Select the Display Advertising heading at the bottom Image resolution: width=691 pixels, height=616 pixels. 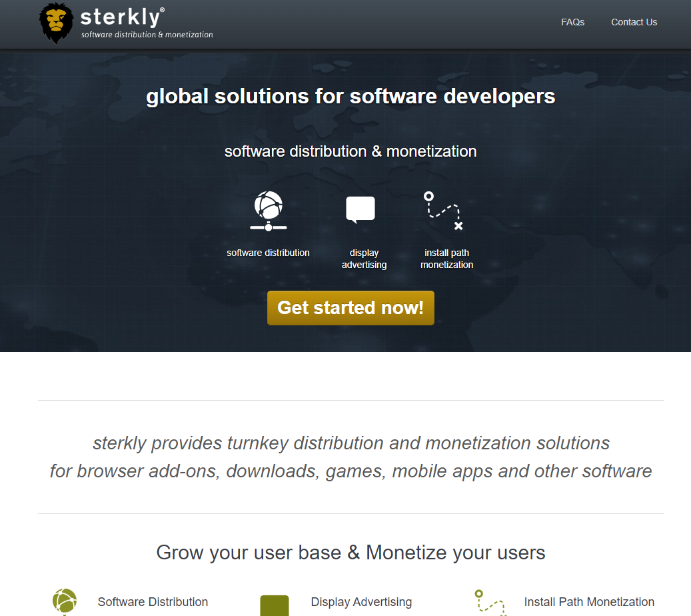click(x=361, y=602)
